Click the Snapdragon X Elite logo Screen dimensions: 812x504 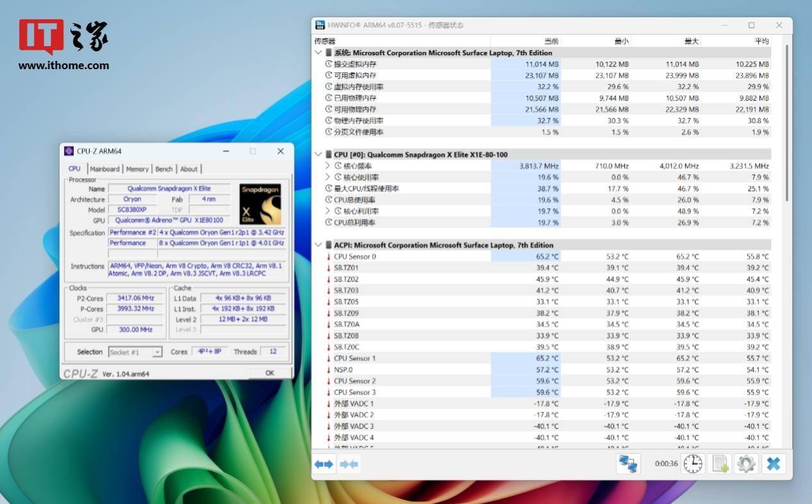click(260, 204)
